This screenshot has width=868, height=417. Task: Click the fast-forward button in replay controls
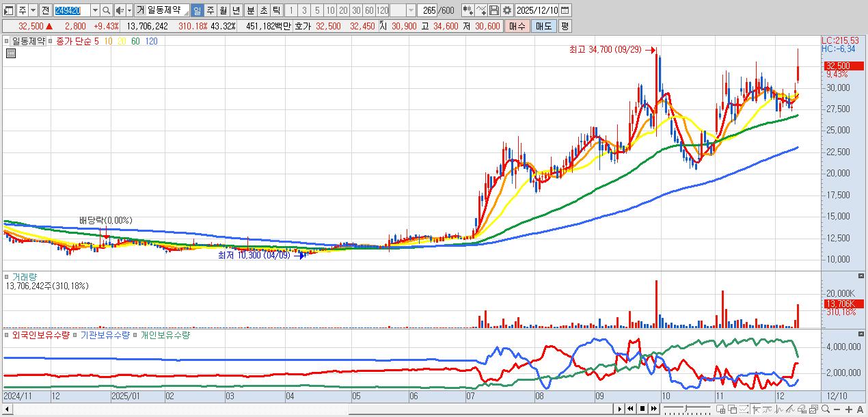(x=654, y=409)
